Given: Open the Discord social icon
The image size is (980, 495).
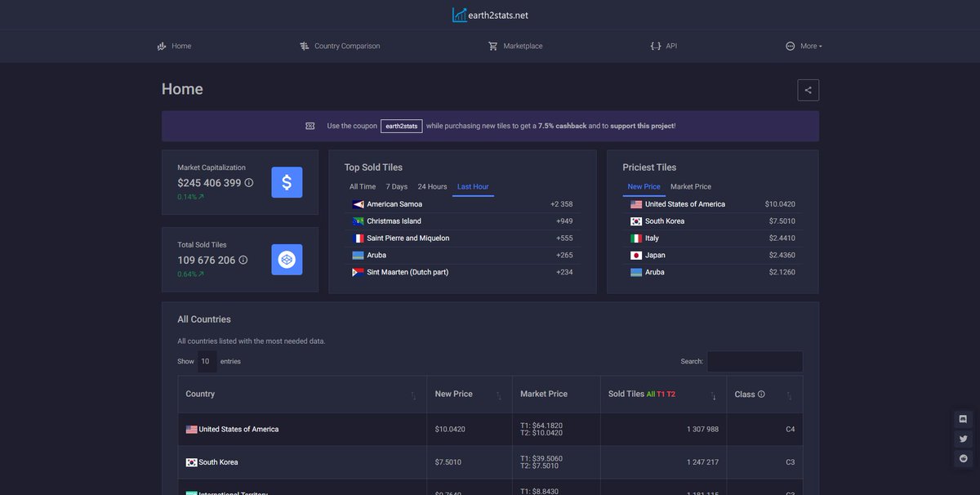Looking at the screenshot, I should pos(963,419).
